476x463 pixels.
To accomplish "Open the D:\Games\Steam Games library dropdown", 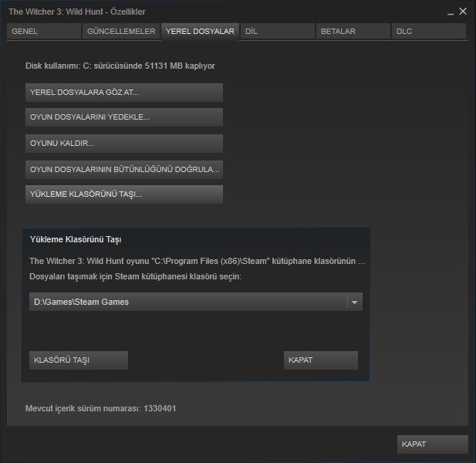I will coord(196,302).
